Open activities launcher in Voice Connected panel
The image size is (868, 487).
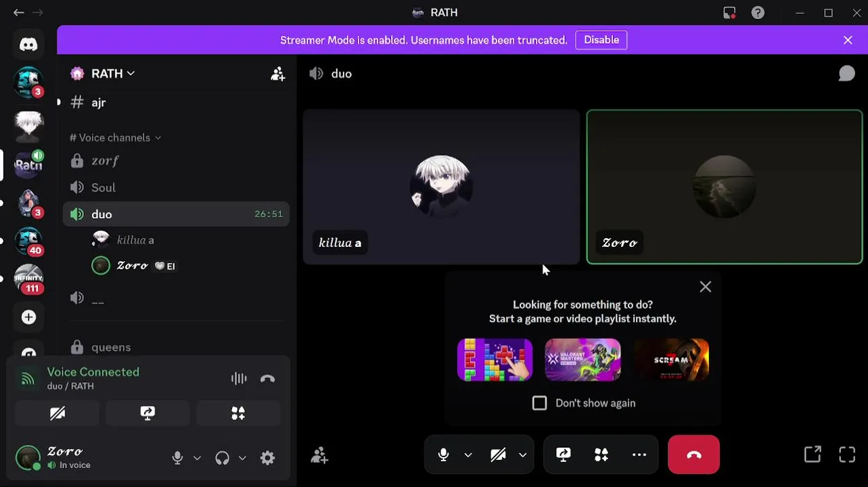click(x=238, y=413)
